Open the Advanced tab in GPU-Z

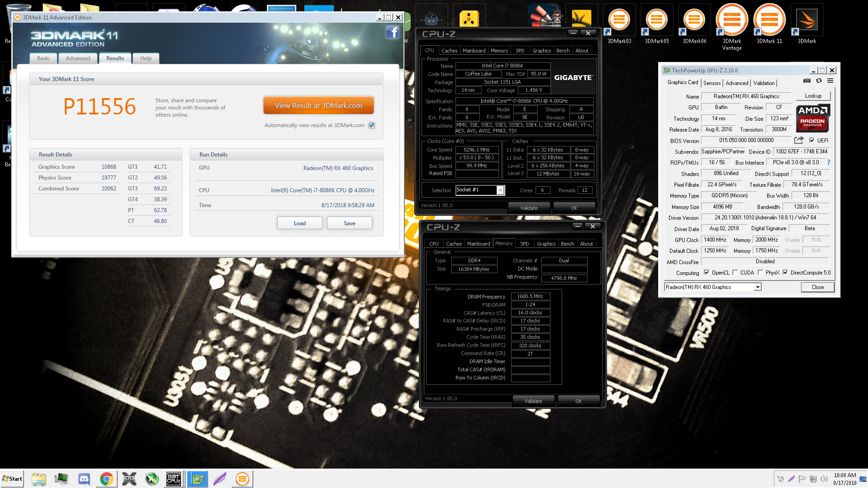737,83
